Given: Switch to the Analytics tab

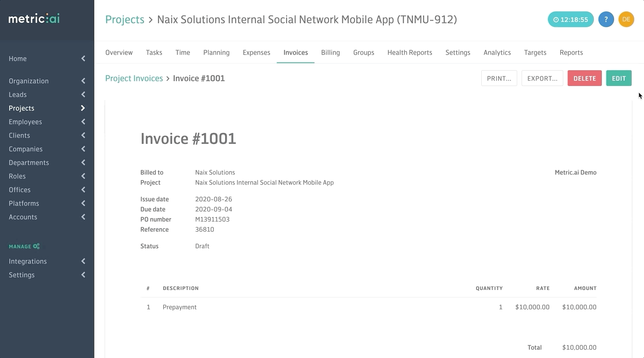Looking at the screenshot, I should (497, 52).
